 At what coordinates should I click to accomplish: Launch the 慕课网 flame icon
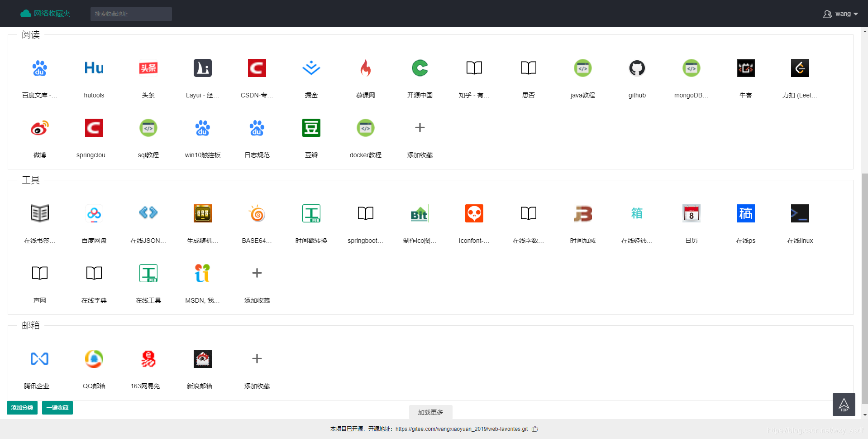tap(366, 68)
